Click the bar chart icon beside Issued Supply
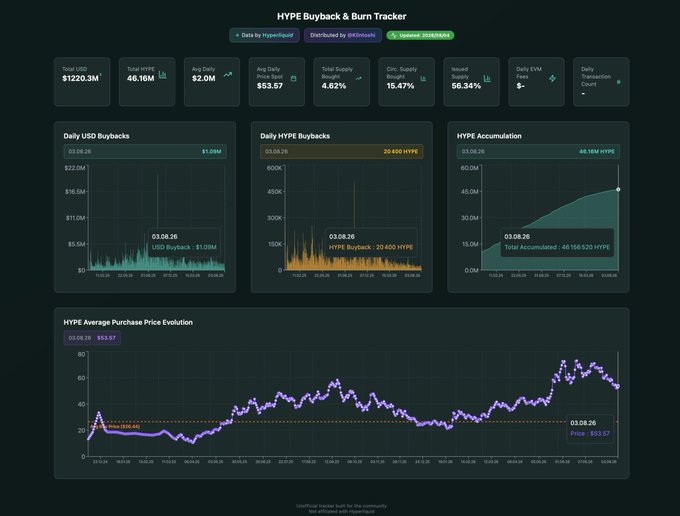680x516 pixels. click(x=487, y=78)
